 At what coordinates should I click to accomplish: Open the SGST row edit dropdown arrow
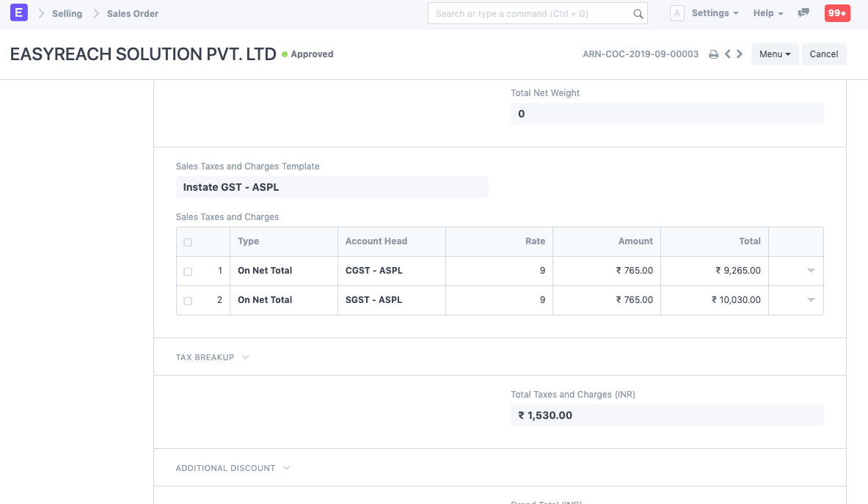coord(811,300)
